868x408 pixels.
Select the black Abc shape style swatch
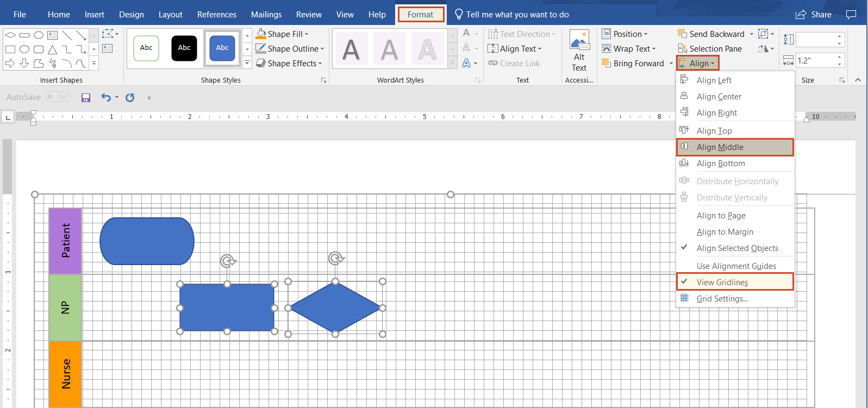point(184,48)
